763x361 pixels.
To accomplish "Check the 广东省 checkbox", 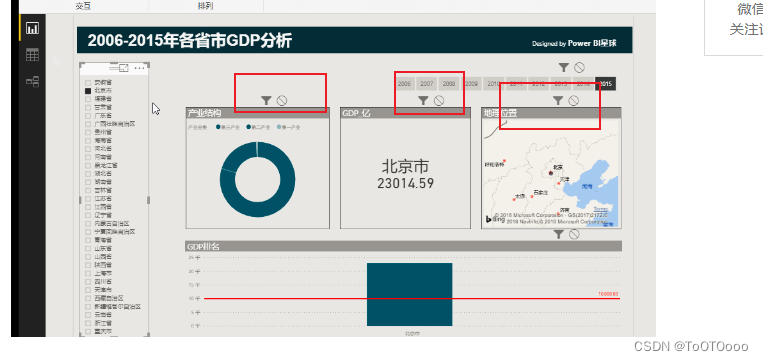I will click(88, 115).
